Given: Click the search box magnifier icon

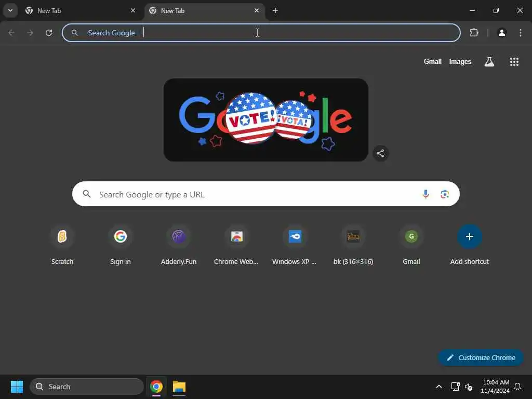Looking at the screenshot, I should pyautogui.click(x=87, y=194).
